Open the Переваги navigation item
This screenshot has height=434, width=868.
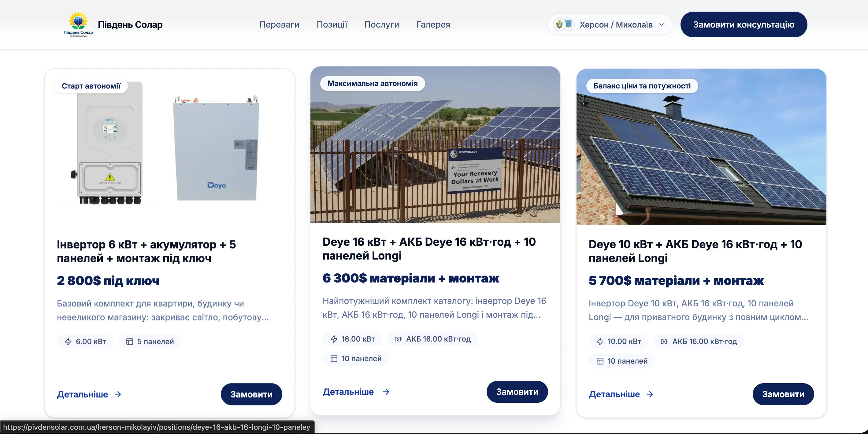279,24
